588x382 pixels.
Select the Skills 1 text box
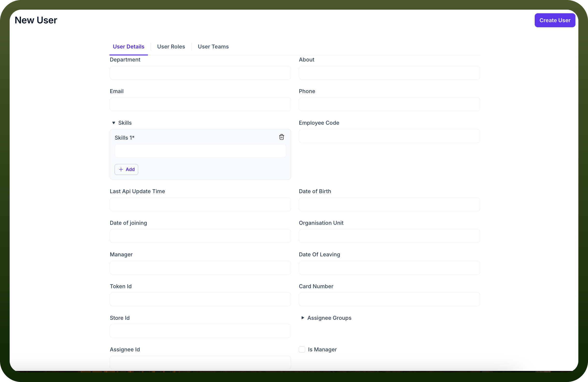click(x=200, y=151)
